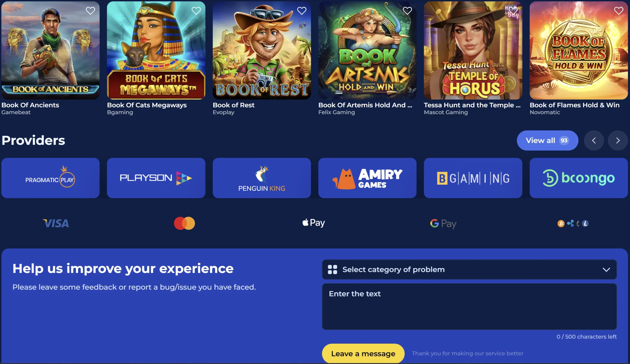Click the Litecoin crypto icon
The width and height of the screenshot is (630, 364).
(x=585, y=223)
